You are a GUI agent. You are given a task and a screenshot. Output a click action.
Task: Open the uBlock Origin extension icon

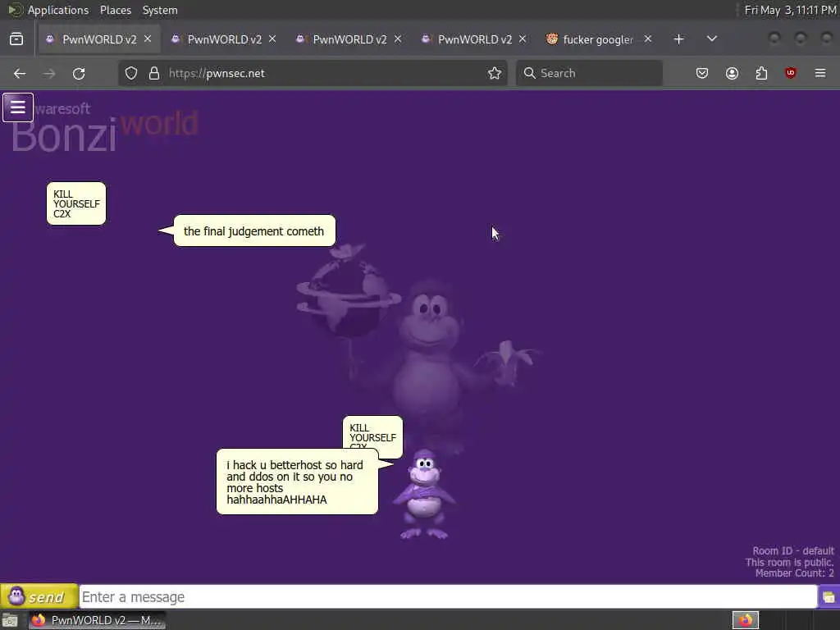(x=791, y=73)
